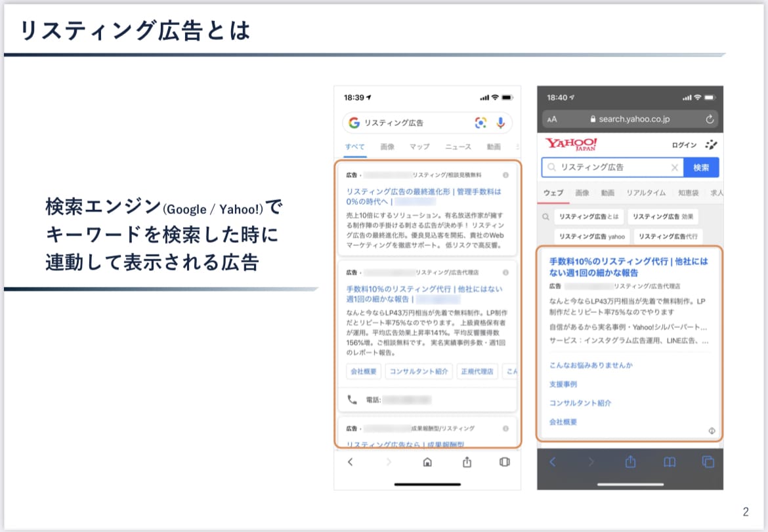Tap magnifier icon beside Yahoo suggestions
This screenshot has width=768, height=532.
pos(545,216)
